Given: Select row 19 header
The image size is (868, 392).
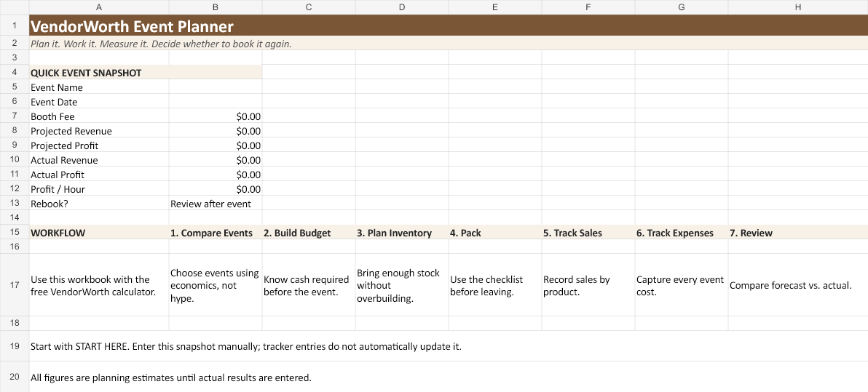Looking at the screenshot, I should tap(15, 347).
